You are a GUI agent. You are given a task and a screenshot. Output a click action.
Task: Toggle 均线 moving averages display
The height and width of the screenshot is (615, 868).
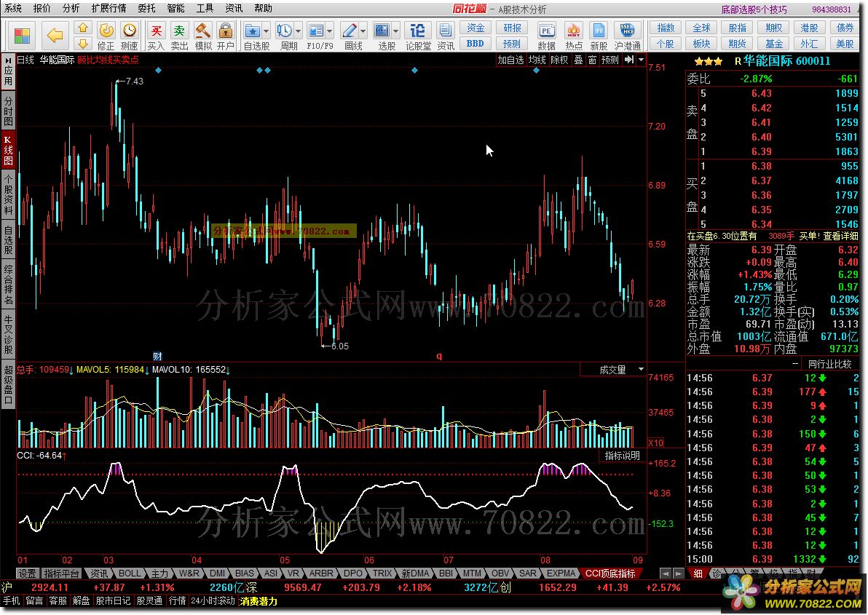pyautogui.click(x=537, y=60)
